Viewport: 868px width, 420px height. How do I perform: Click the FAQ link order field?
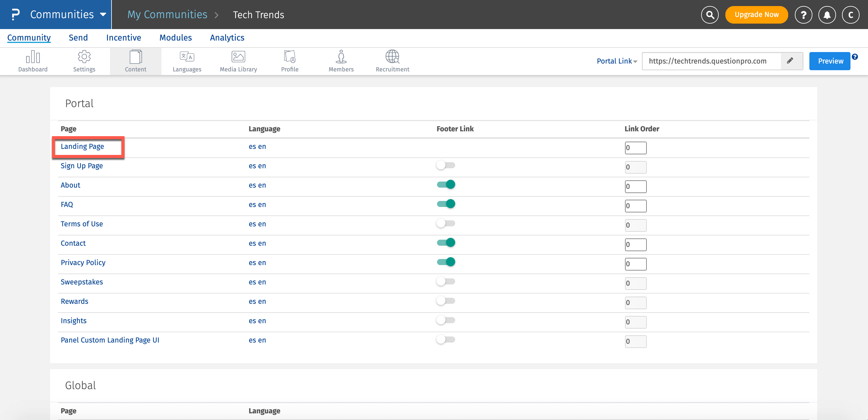click(x=636, y=206)
